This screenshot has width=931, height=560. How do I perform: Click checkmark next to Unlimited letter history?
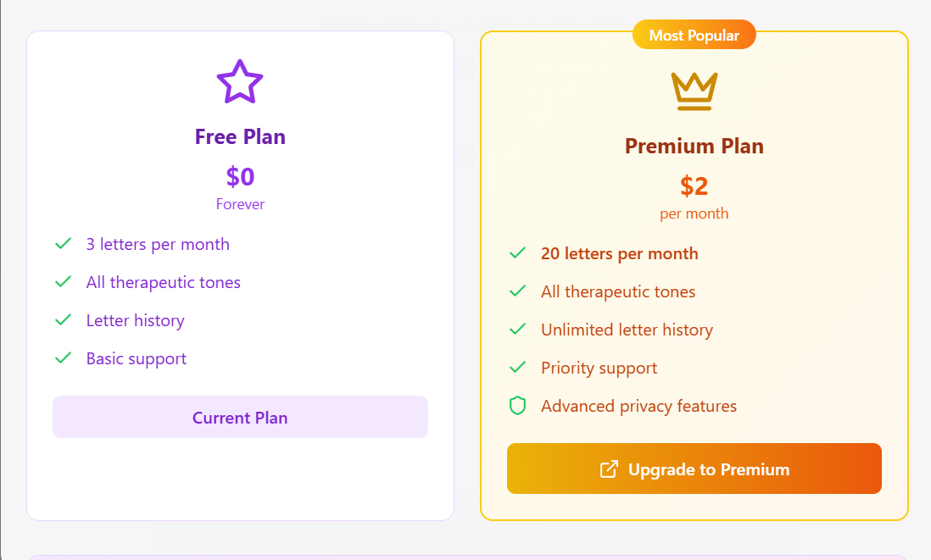click(517, 330)
